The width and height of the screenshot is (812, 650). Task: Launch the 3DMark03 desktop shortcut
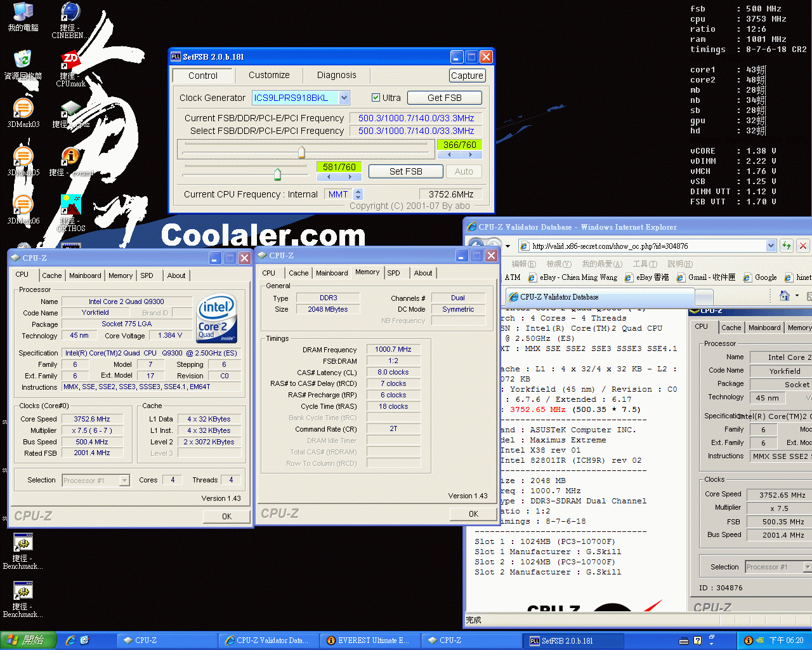click(x=23, y=109)
